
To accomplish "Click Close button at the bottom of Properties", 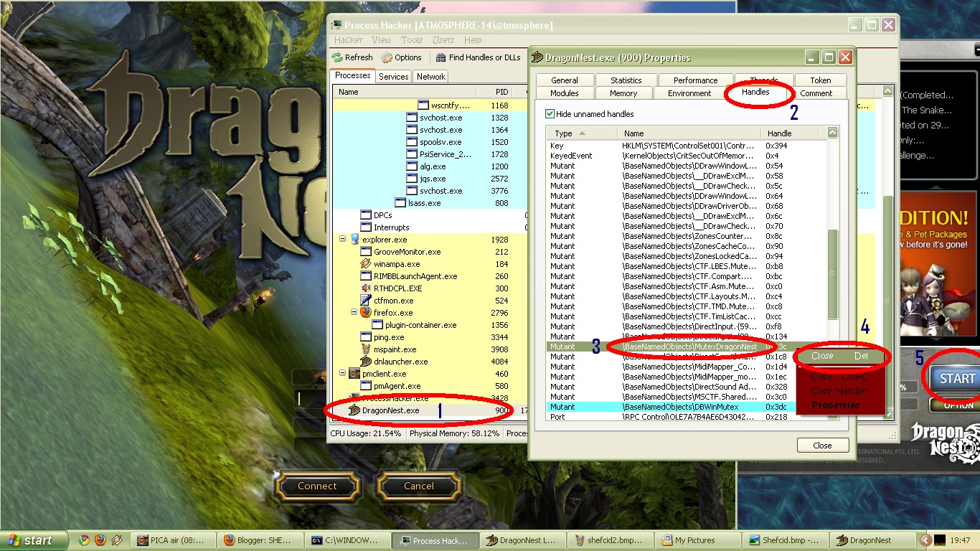I will click(822, 446).
